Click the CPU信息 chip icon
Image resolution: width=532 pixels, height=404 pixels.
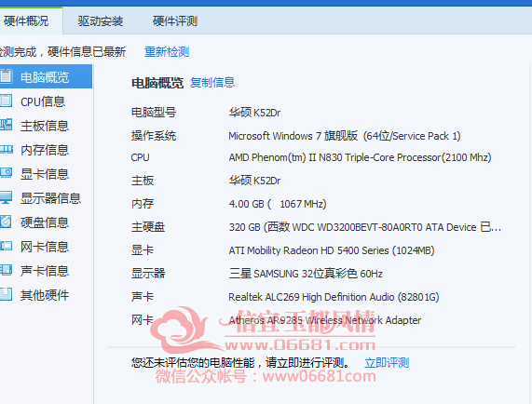click(x=7, y=101)
